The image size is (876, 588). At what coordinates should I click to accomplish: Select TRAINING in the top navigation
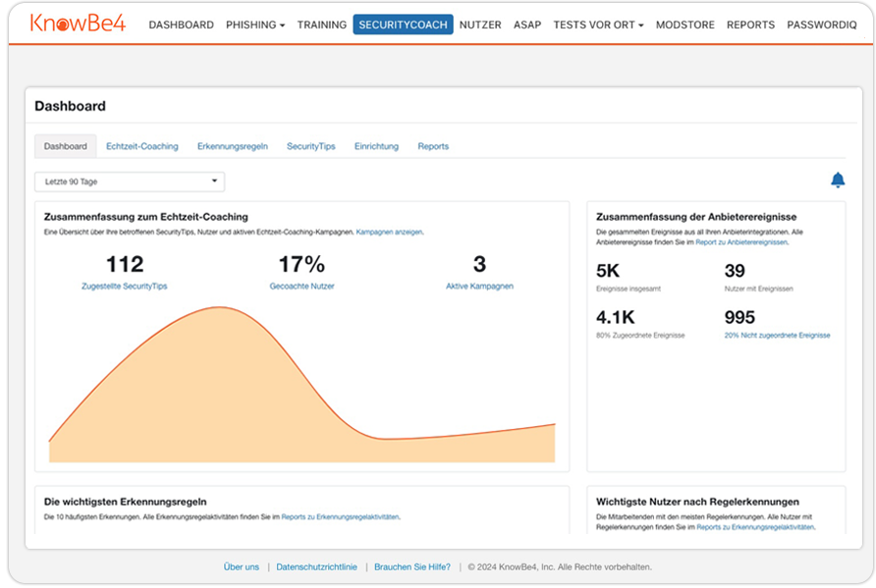click(x=321, y=25)
